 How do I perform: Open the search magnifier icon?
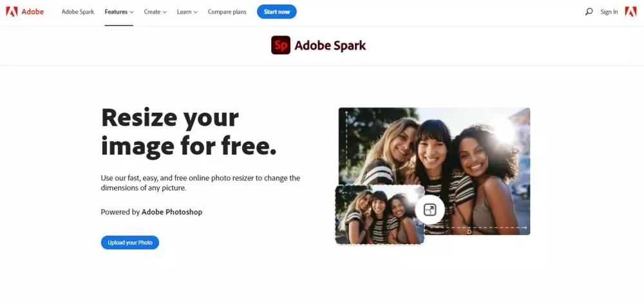[589, 12]
